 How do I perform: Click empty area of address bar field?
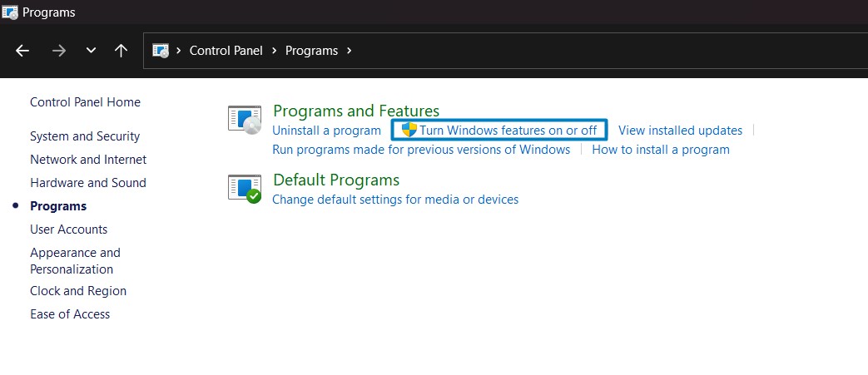[609, 51]
